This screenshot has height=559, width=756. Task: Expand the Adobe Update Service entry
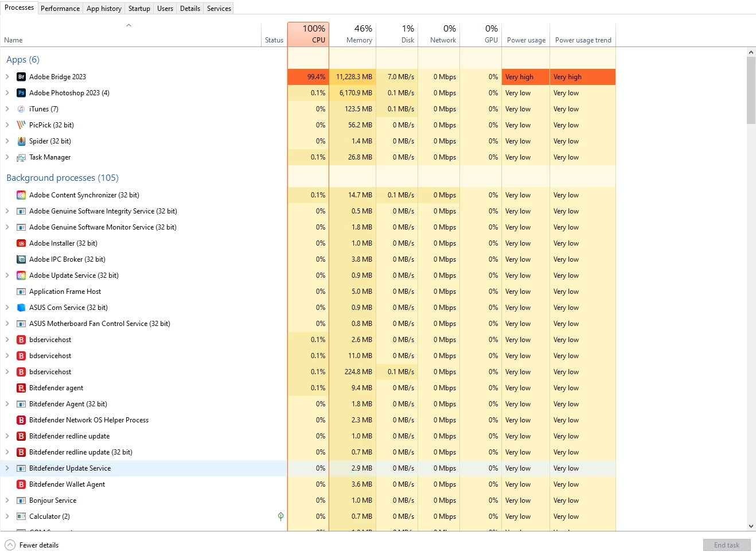7,275
